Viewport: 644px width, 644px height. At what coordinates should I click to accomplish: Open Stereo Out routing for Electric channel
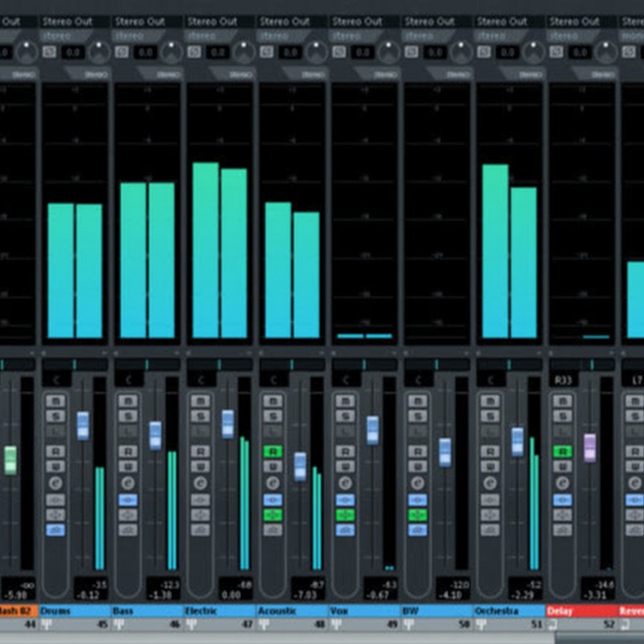213,21
